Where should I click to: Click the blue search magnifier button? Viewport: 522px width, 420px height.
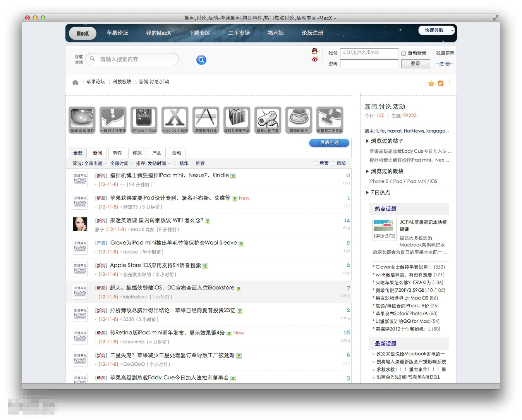coord(201,60)
